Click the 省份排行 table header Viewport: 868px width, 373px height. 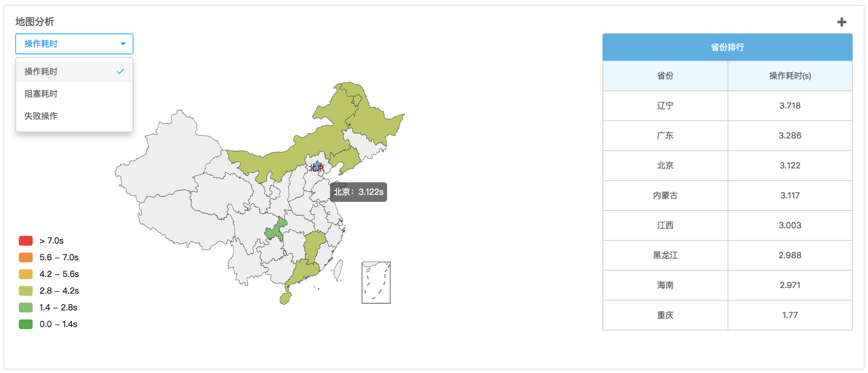727,47
